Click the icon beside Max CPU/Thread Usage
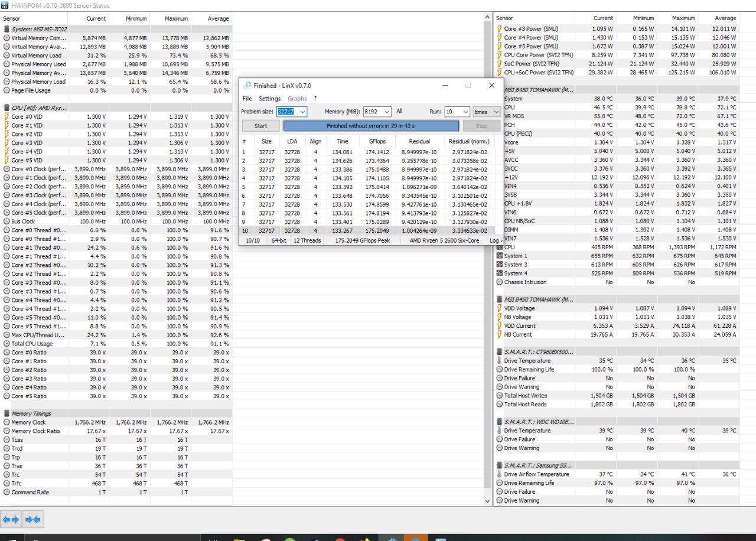 [x=6, y=335]
